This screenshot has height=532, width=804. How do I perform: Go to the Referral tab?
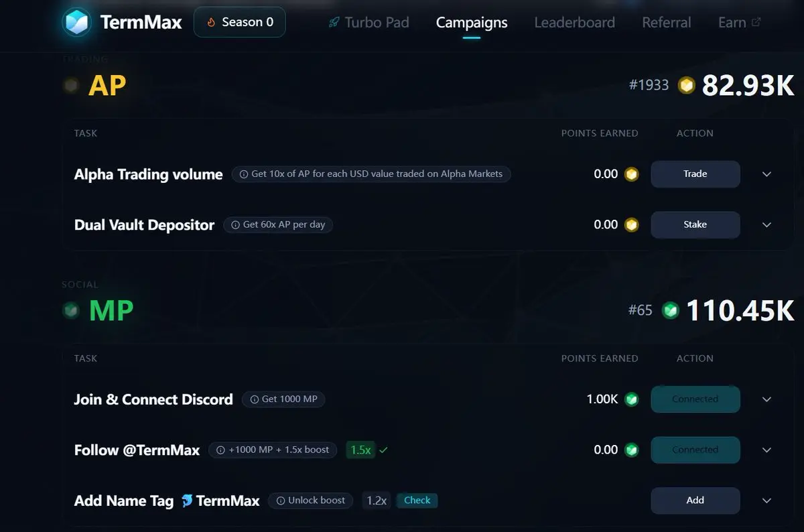tap(666, 22)
